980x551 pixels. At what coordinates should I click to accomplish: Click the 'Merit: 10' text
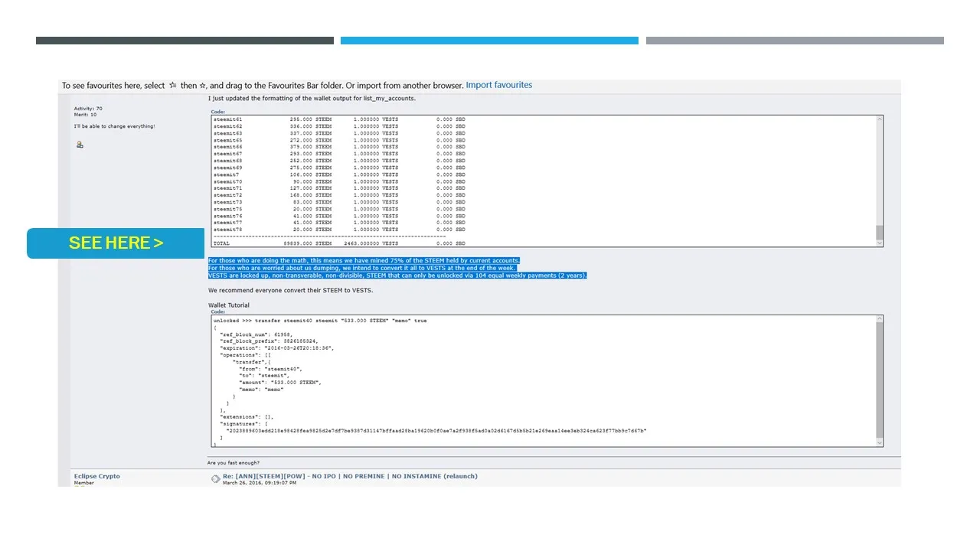(85, 115)
